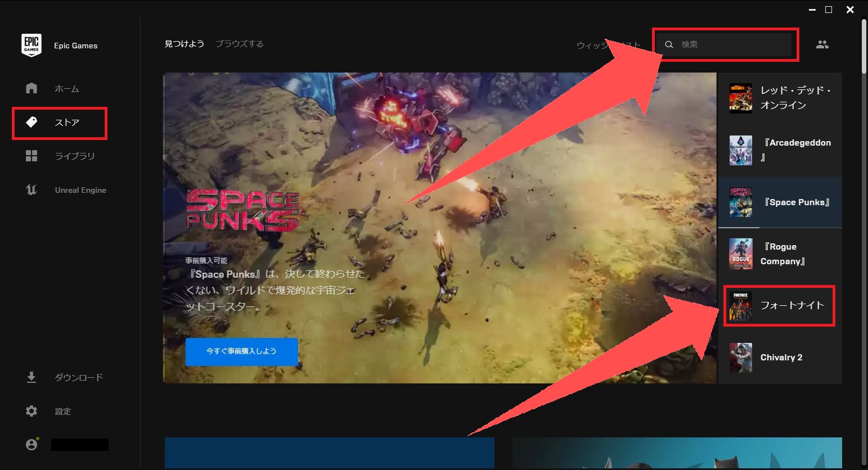Close the launcher window
Viewport: 868px width, 470px height.
click(850, 10)
